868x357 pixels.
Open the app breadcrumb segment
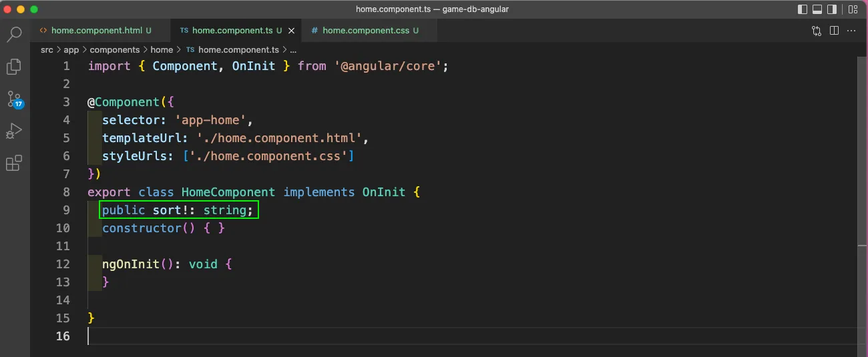[71, 50]
